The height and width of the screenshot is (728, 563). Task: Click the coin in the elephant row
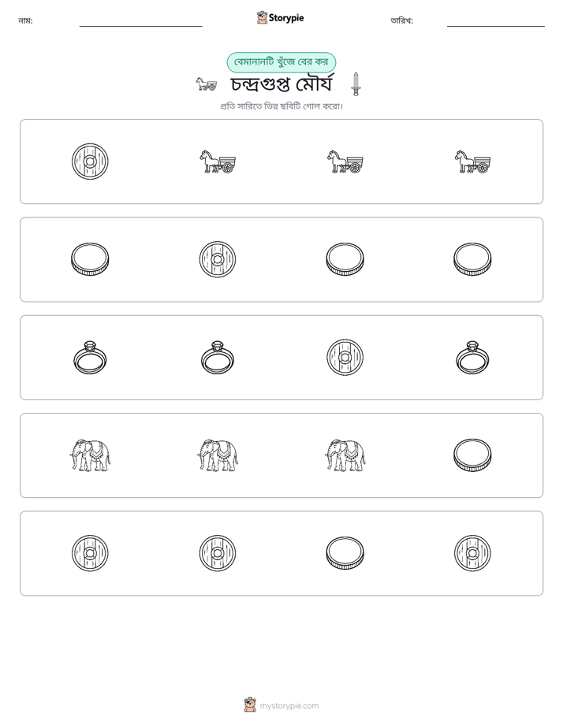tap(472, 455)
